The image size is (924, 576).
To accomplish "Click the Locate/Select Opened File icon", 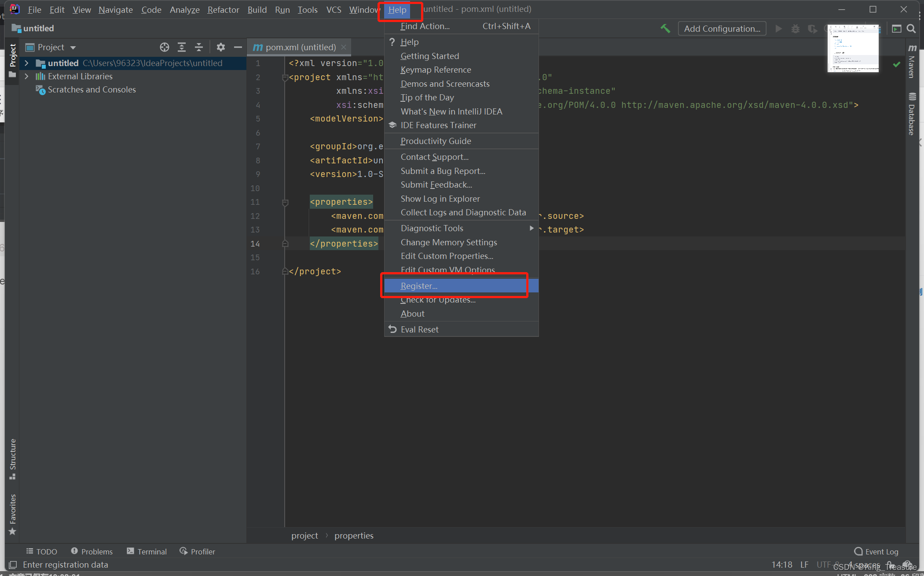I will [165, 47].
